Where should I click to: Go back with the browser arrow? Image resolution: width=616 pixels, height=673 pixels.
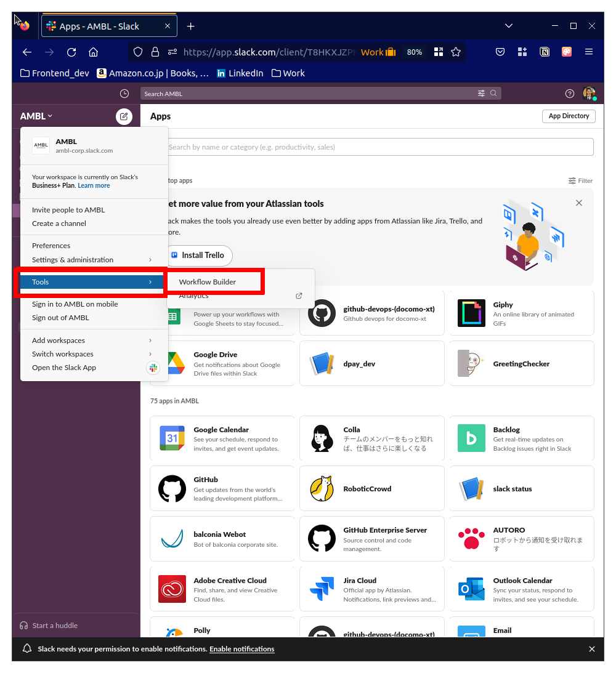(27, 52)
